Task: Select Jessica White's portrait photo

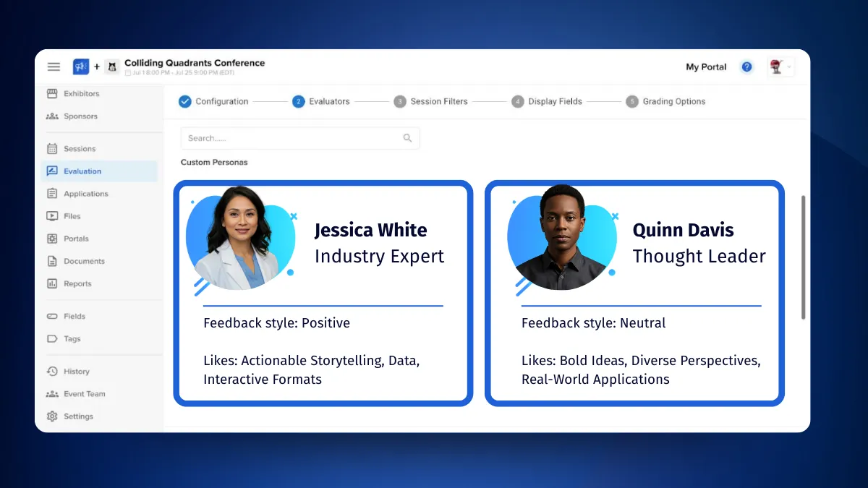Action: (240, 239)
